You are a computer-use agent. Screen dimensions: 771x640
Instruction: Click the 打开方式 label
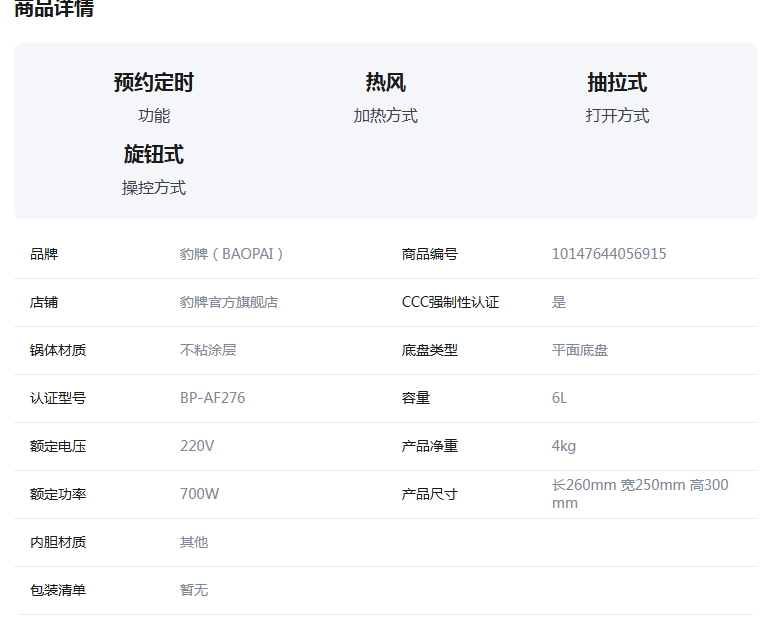[x=618, y=116]
